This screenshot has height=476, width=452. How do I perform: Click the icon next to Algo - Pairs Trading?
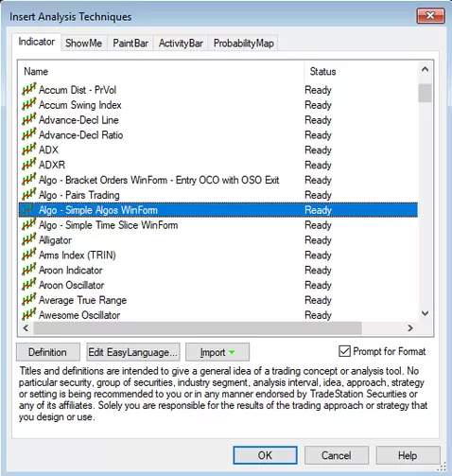coord(28,194)
